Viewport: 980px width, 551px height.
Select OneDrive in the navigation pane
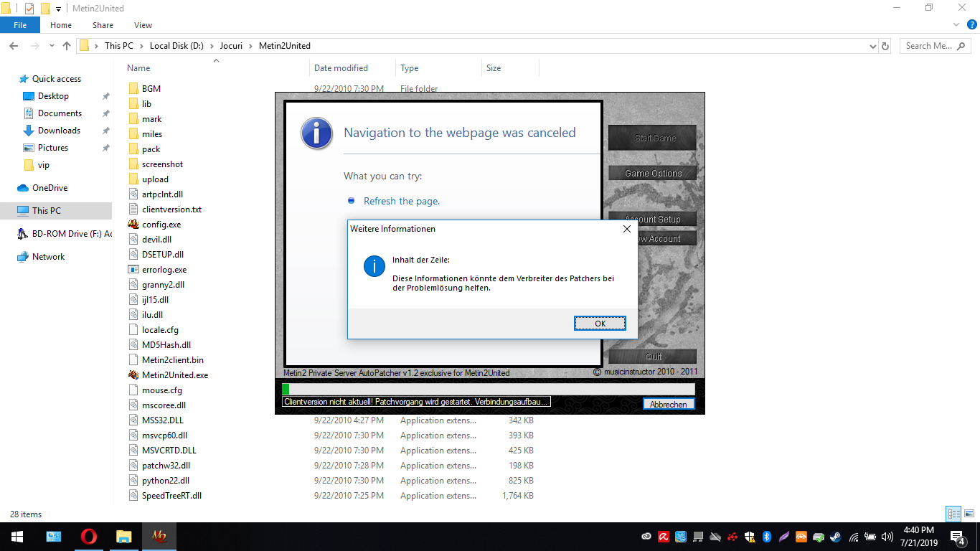(x=50, y=188)
